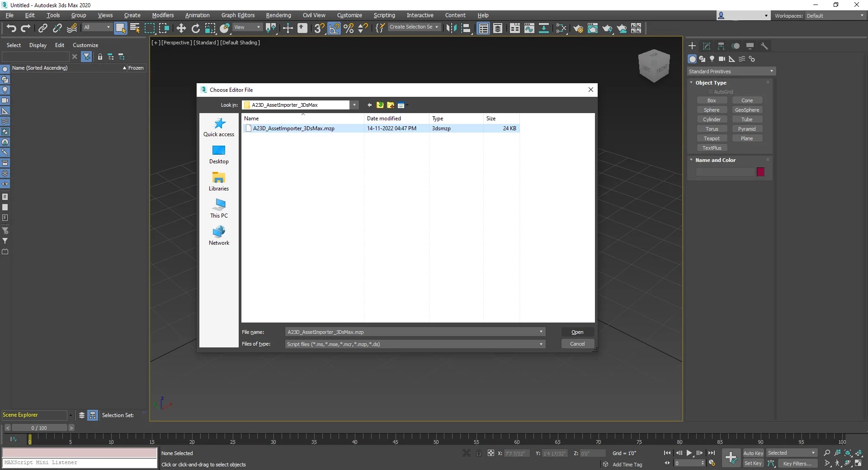Screen dimensions: 868x470
Task: Collapse the Object Type rollout
Action: click(692, 83)
